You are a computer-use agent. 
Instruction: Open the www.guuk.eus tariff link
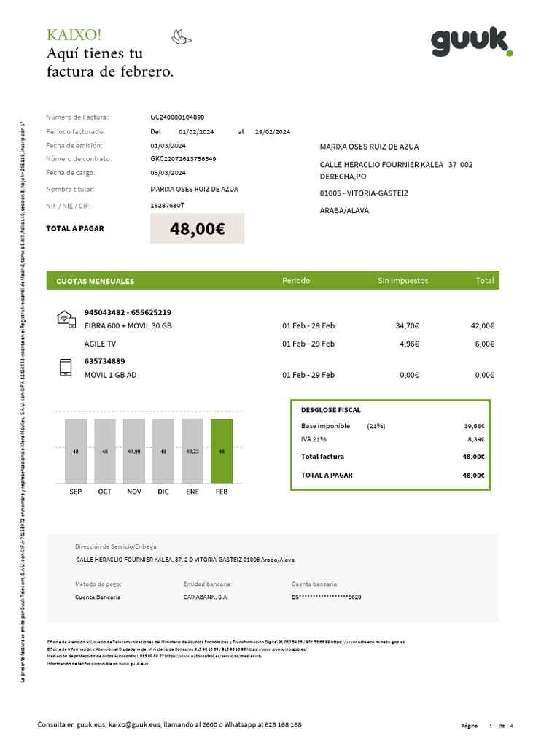[133, 664]
